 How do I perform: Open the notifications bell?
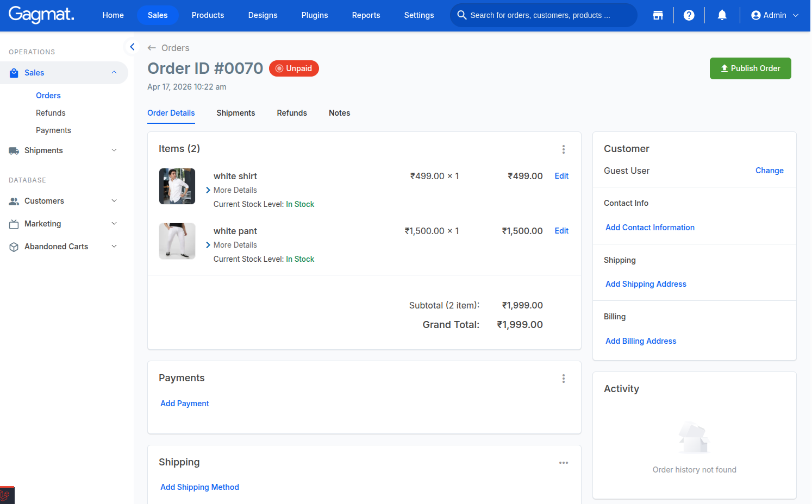pyautogui.click(x=722, y=15)
